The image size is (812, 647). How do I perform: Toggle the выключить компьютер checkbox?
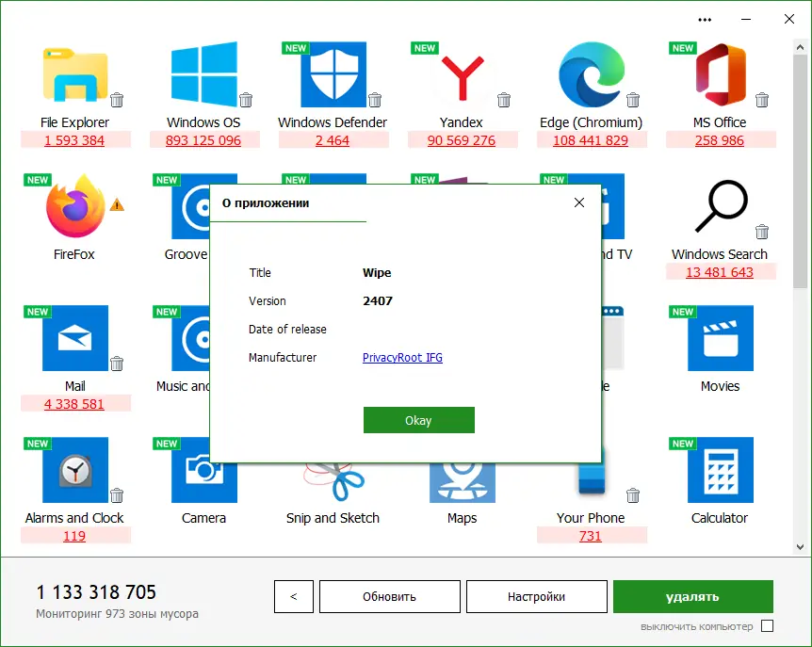click(768, 626)
